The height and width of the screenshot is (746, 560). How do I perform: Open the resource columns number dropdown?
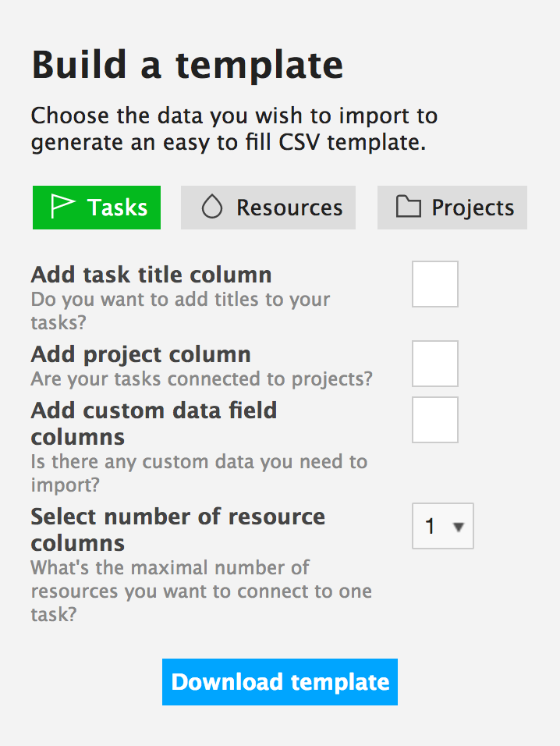point(442,526)
